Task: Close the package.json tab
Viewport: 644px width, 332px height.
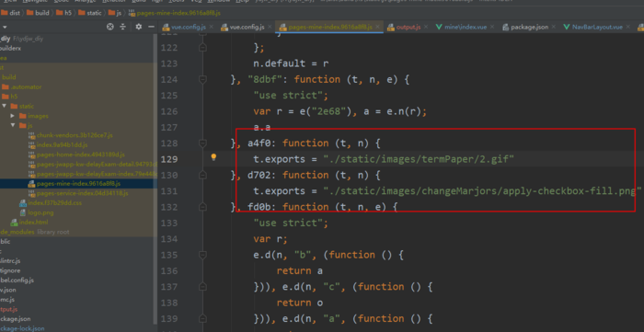Action: (x=553, y=27)
